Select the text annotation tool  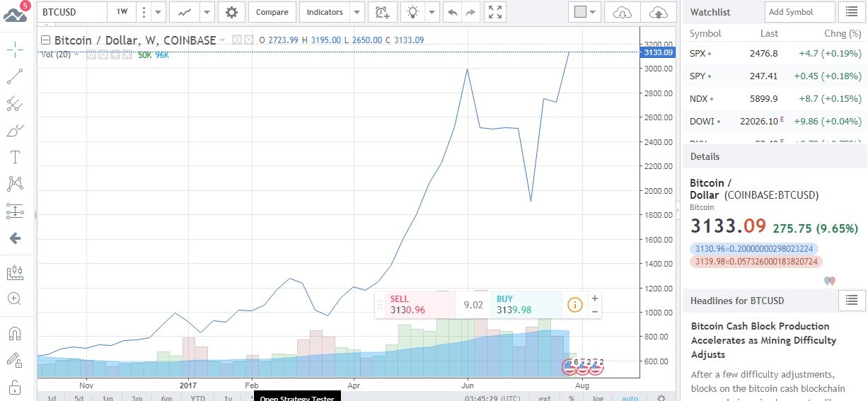[15, 157]
